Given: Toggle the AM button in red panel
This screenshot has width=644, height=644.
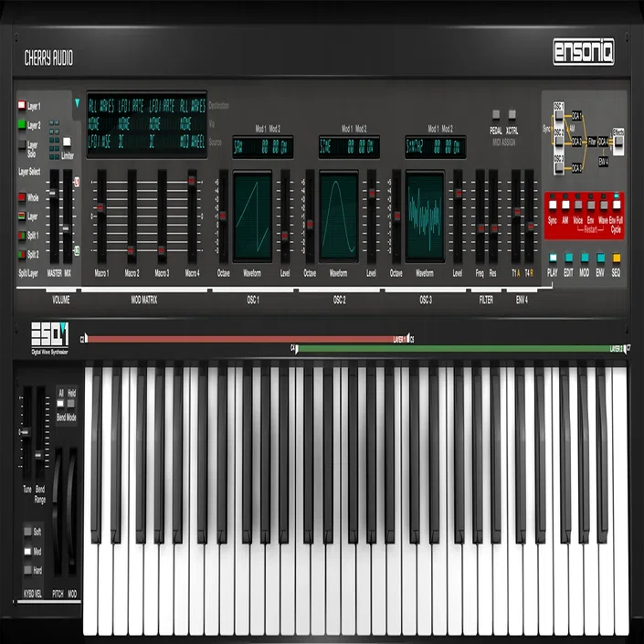Looking at the screenshot, I should point(565,205).
